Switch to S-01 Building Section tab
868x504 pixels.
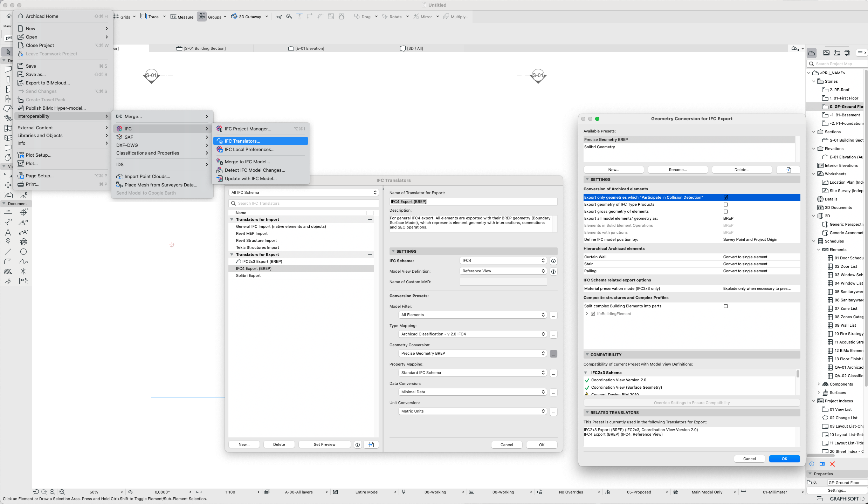pos(201,48)
